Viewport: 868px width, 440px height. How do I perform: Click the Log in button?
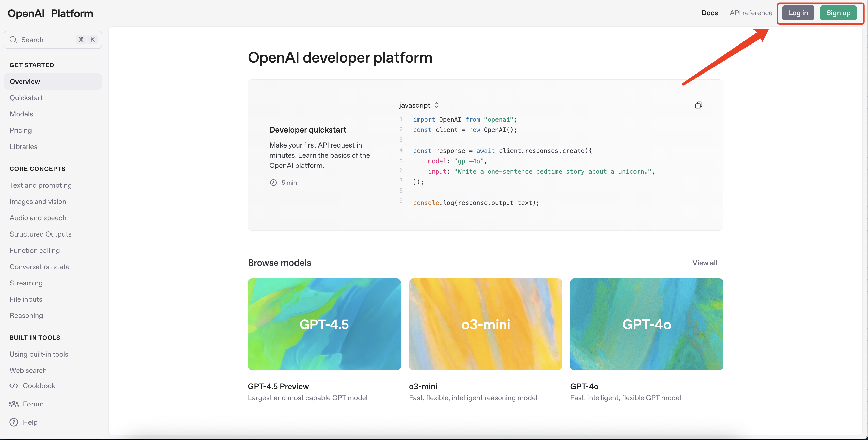point(798,12)
